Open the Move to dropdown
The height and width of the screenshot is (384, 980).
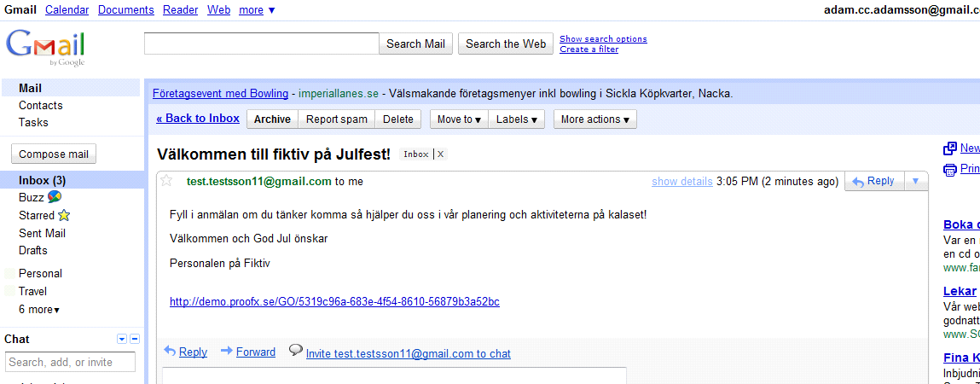459,119
